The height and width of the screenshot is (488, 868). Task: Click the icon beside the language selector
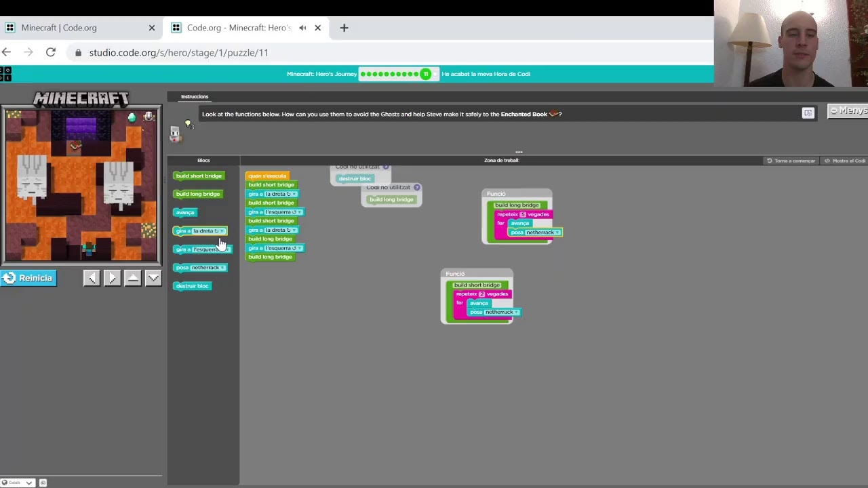[x=43, y=483]
